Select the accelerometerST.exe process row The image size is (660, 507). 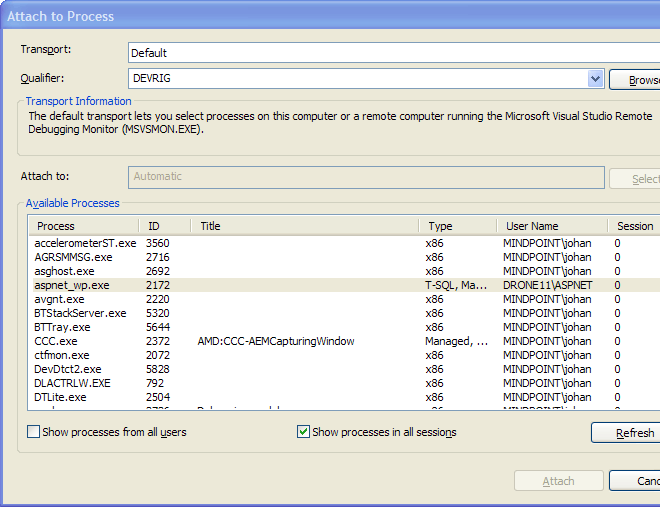344,243
